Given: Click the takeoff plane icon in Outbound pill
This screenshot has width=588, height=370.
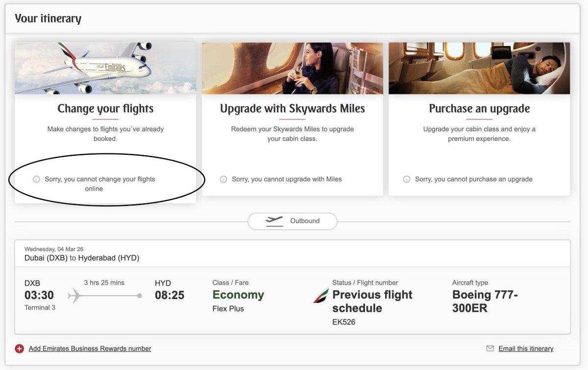Looking at the screenshot, I should coord(274,221).
